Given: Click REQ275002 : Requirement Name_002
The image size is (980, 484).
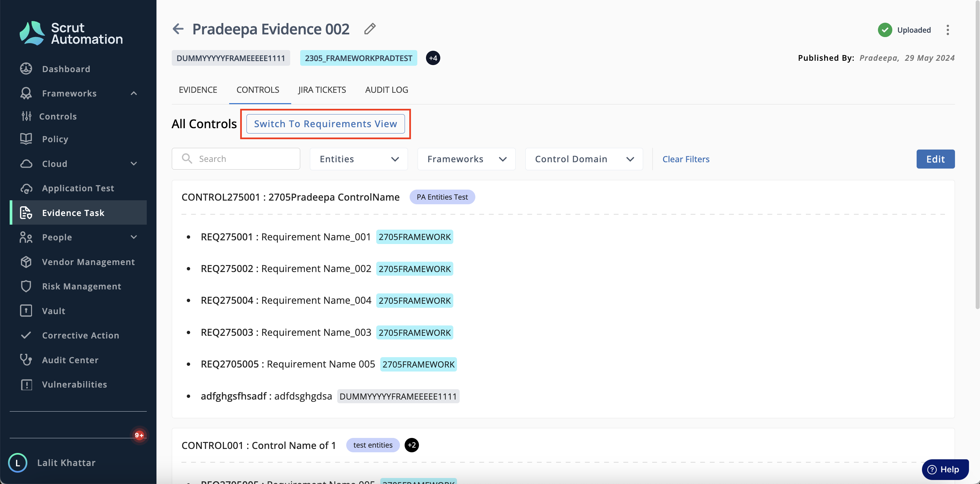Looking at the screenshot, I should (x=286, y=268).
